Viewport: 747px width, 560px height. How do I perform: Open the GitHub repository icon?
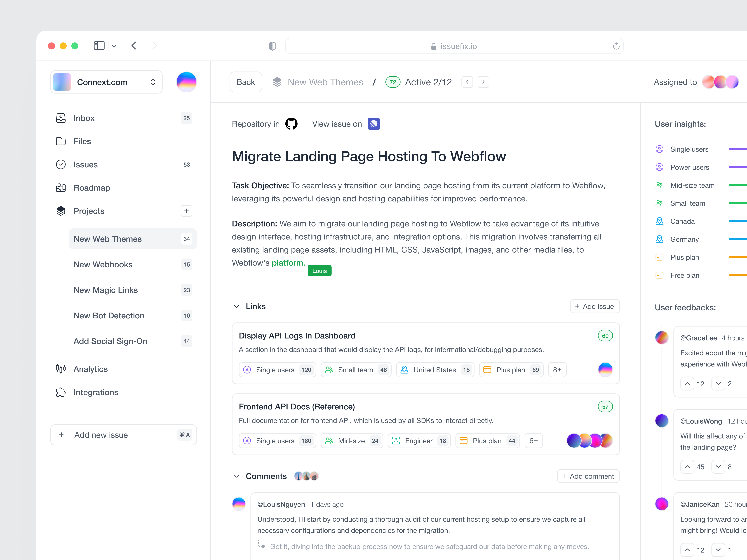click(291, 124)
